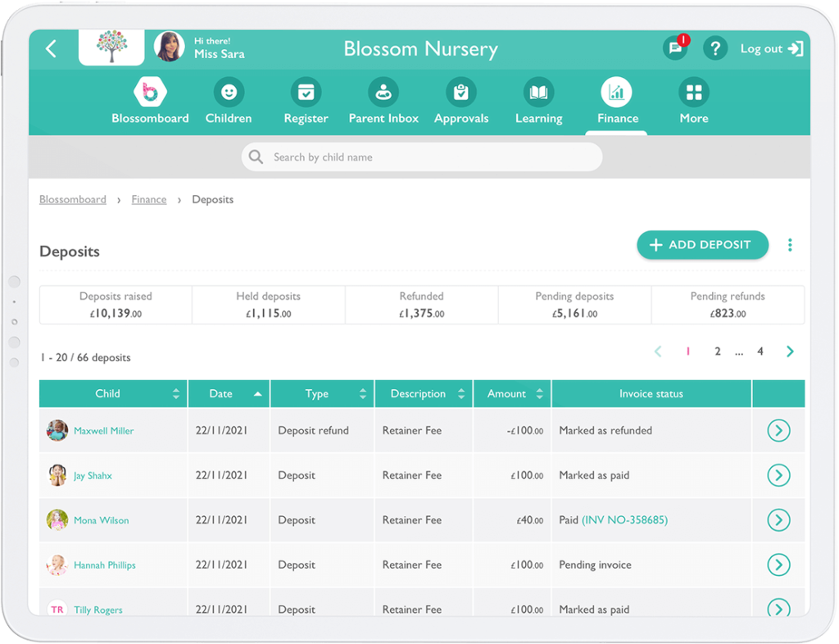Switch to the Finance tab
The image size is (839, 644).
coord(616,93)
